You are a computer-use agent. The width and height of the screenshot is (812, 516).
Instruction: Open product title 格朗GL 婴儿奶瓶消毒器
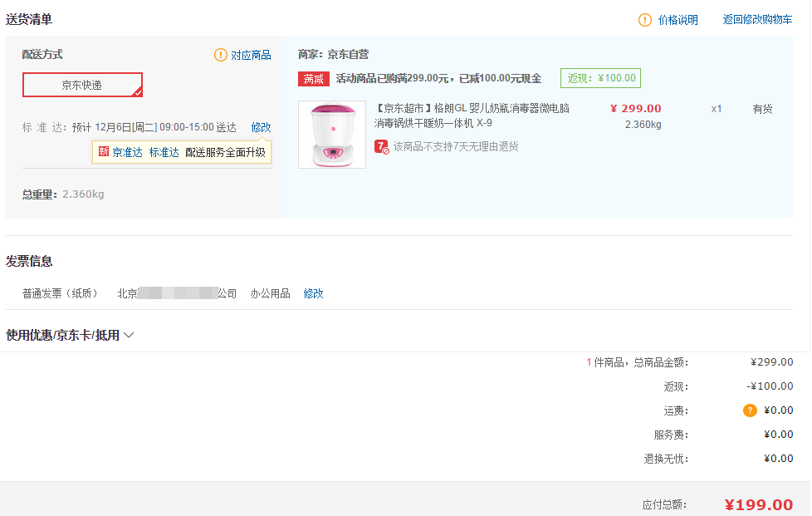tap(472, 115)
